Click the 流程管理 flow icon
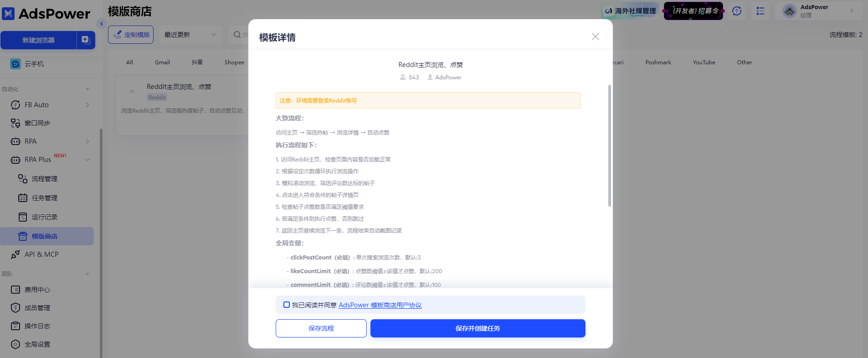The image size is (868, 358). [x=23, y=179]
